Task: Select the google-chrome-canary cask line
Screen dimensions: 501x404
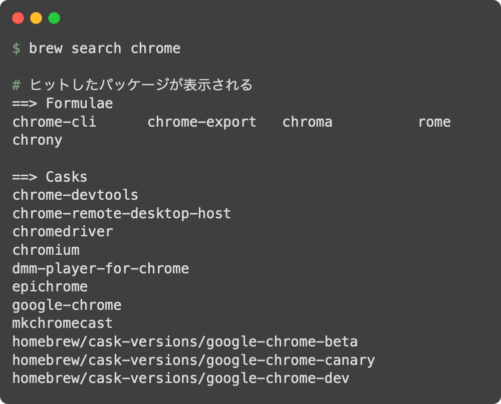Action: pyautogui.click(x=193, y=361)
